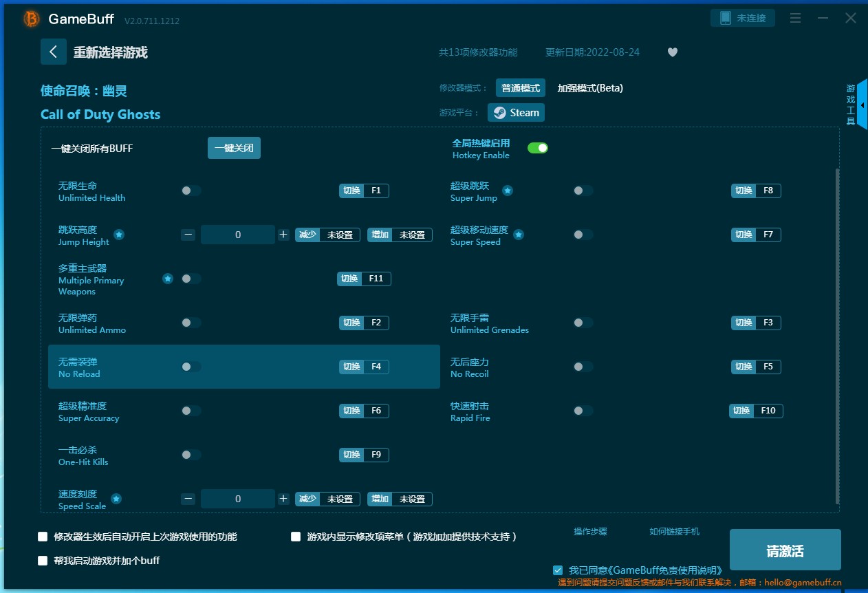Check auto-enable last used functions option
Viewport: 868px width, 593px height.
coord(43,537)
